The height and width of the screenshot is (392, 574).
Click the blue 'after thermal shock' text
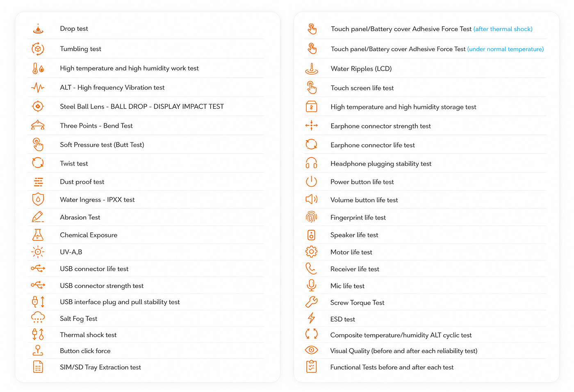pos(503,29)
